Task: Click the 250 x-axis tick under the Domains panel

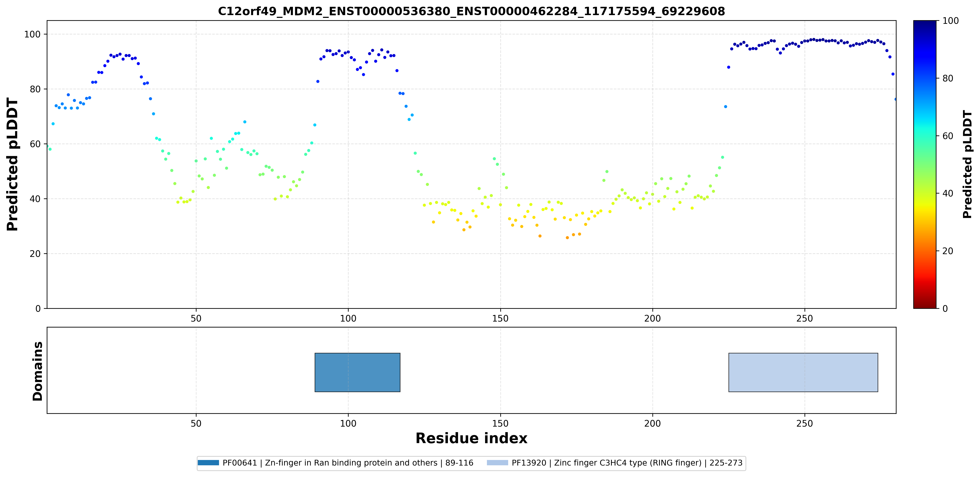Action: tap(805, 424)
